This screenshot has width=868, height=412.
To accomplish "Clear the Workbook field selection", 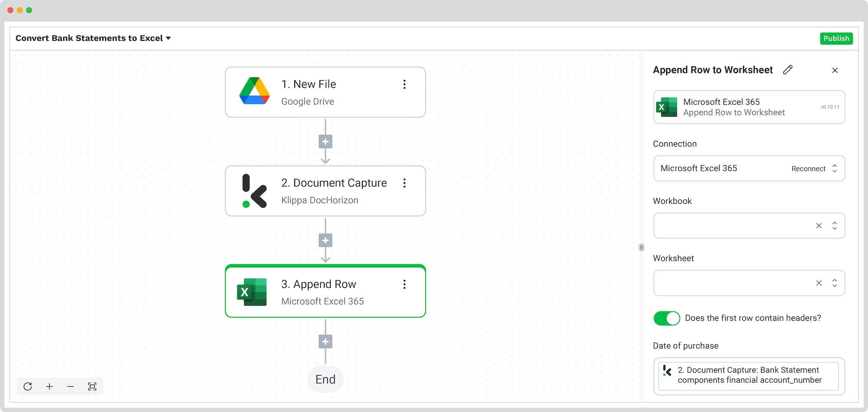I will tap(819, 226).
